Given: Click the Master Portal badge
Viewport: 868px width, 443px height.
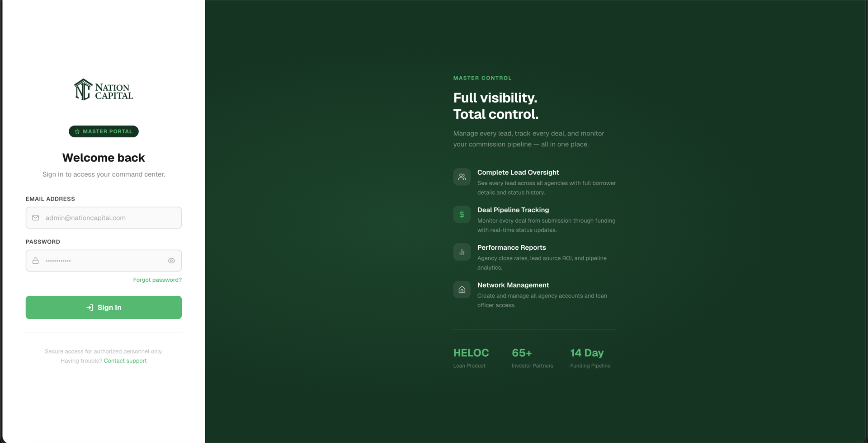Looking at the screenshot, I should tap(104, 131).
